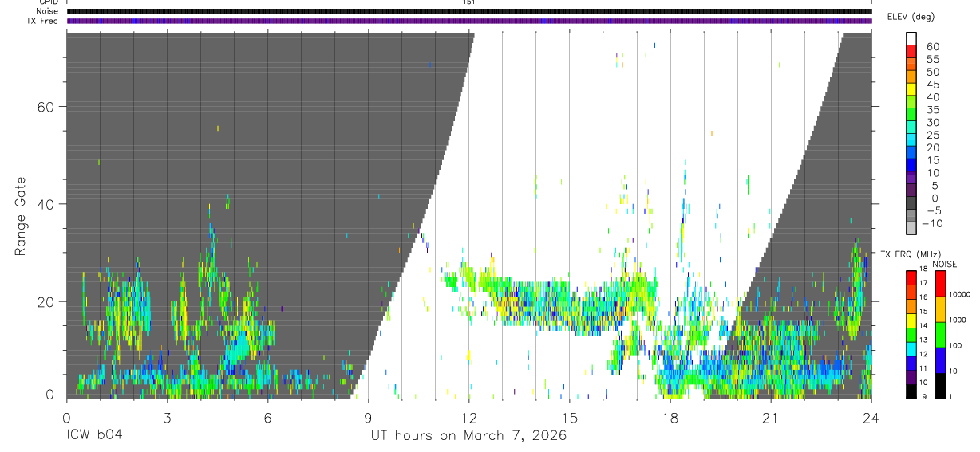Click the NOISE scale value 100

tap(956, 345)
